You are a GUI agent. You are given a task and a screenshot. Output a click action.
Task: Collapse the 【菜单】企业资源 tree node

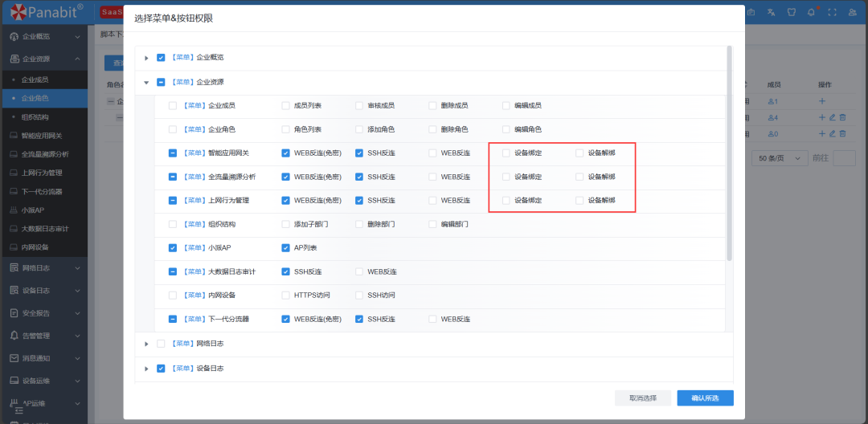pyautogui.click(x=147, y=83)
